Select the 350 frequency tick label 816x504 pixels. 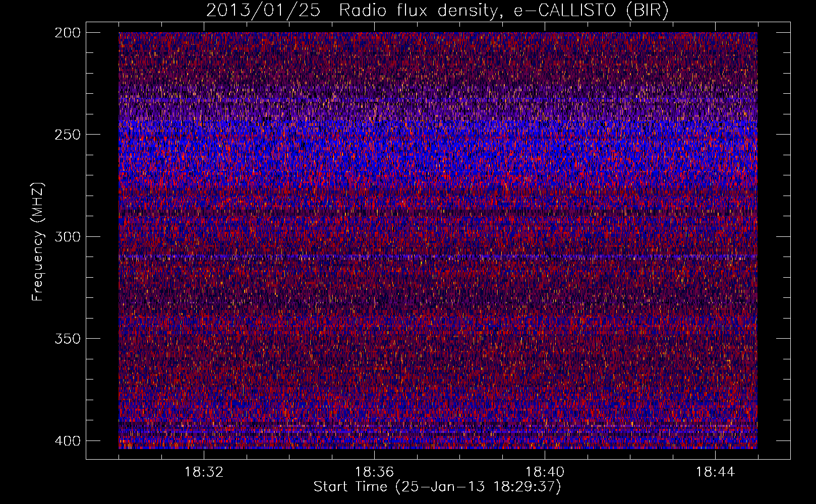tap(67, 338)
